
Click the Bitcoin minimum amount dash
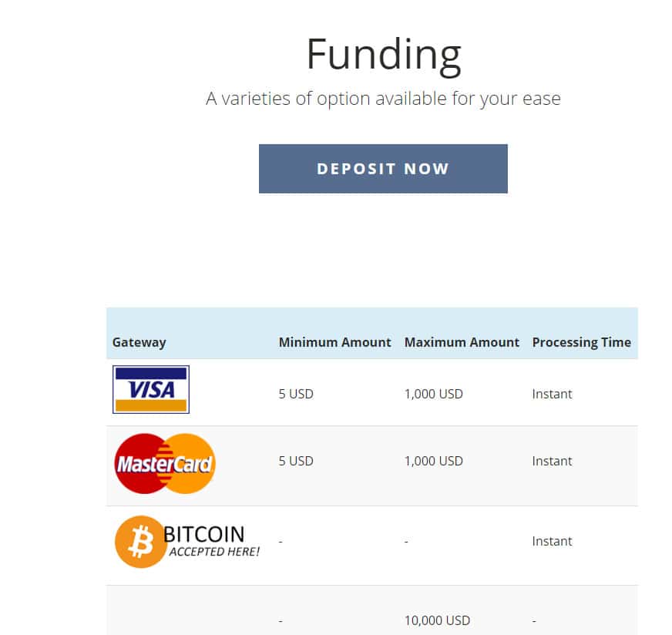[x=281, y=542]
